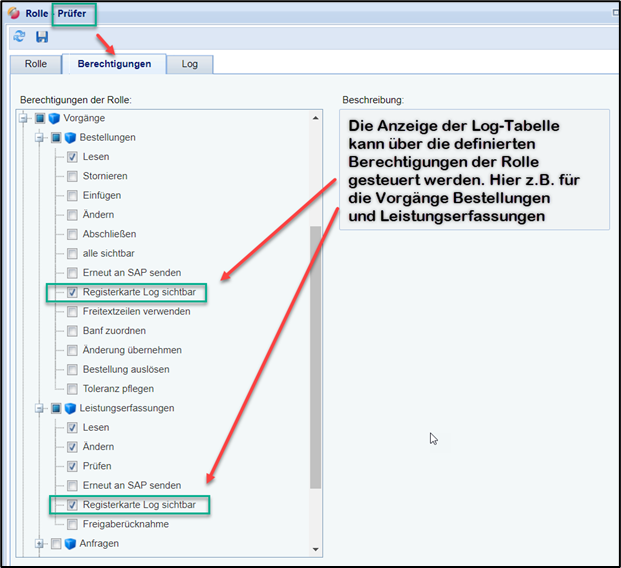Click the blue shield icon next to Vorgänge
This screenshot has height=568, width=621.
[54, 118]
